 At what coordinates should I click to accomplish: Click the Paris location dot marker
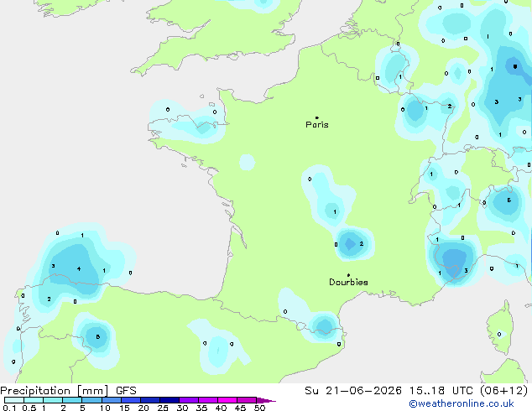(317, 117)
